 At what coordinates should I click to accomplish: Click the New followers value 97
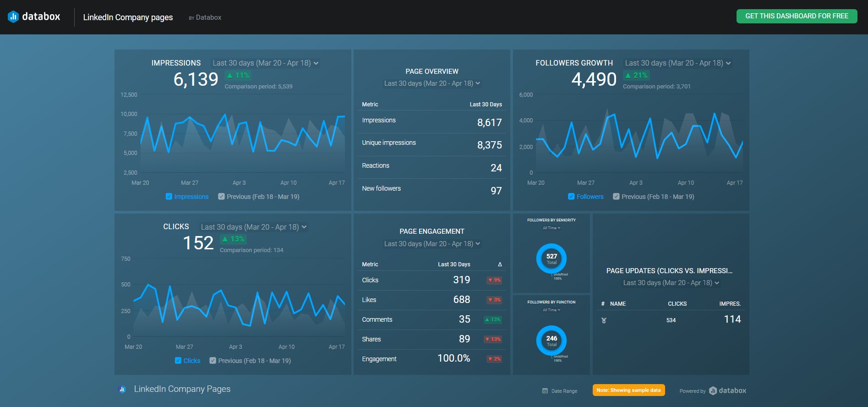coord(497,191)
